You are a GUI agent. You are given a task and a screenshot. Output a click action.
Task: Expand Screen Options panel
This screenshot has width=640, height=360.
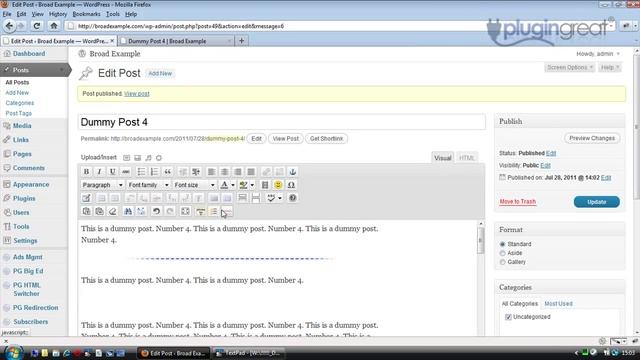coord(569,67)
